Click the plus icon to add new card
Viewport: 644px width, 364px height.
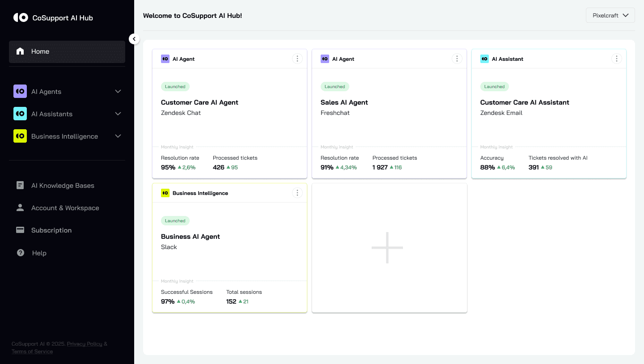tap(387, 248)
